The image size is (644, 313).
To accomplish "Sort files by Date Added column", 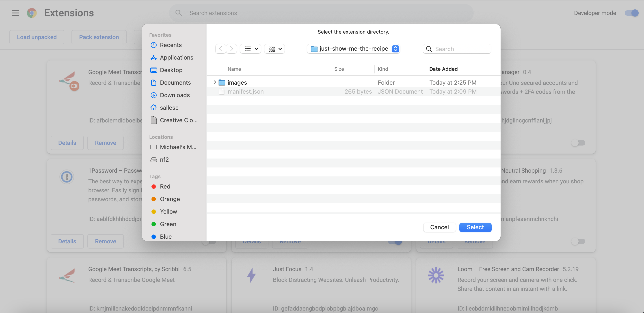I will pos(443,69).
